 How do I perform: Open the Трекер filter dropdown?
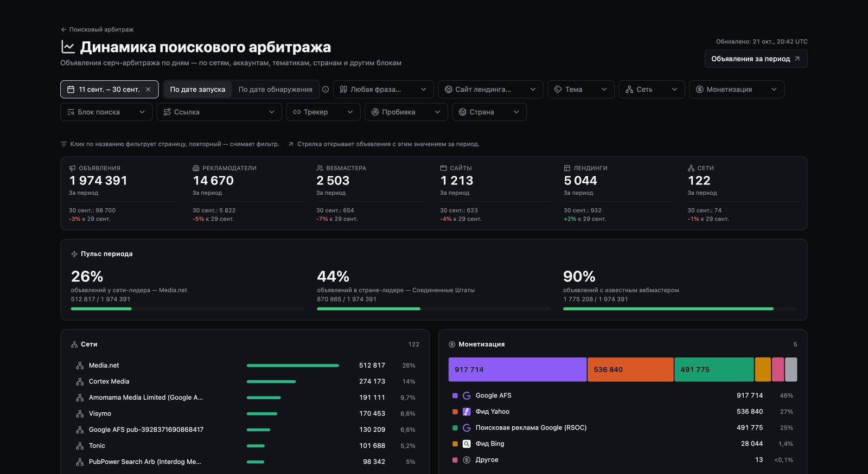click(323, 112)
